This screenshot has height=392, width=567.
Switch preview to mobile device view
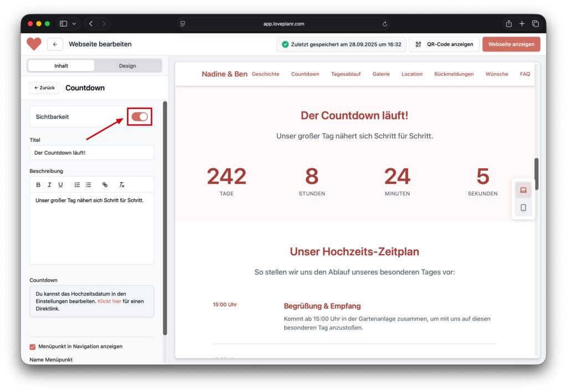[523, 208]
